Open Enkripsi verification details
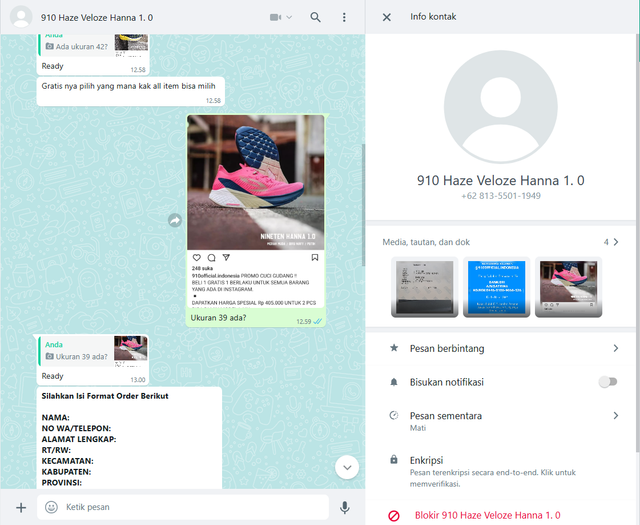Image resolution: width=640 pixels, height=525 pixels. [501, 472]
